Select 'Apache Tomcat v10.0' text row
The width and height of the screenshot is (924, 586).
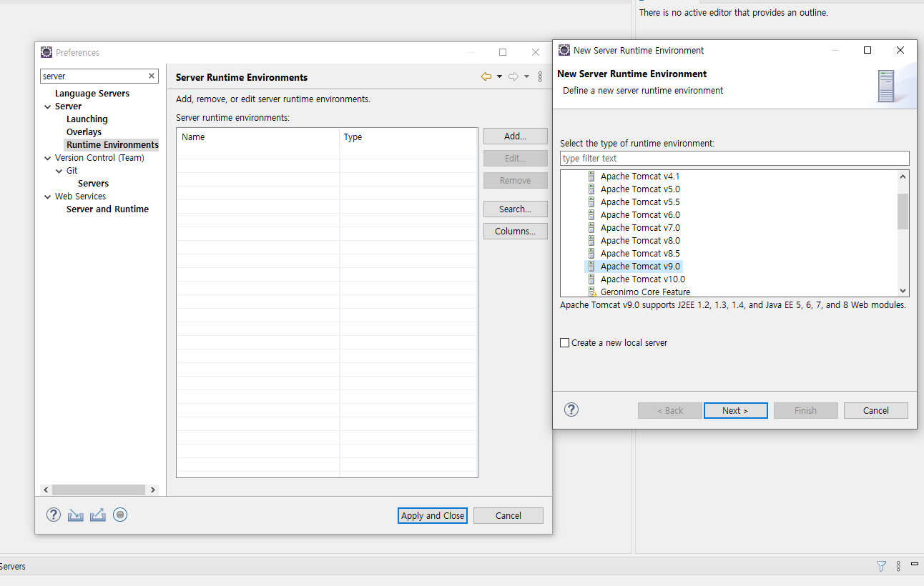pos(642,279)
